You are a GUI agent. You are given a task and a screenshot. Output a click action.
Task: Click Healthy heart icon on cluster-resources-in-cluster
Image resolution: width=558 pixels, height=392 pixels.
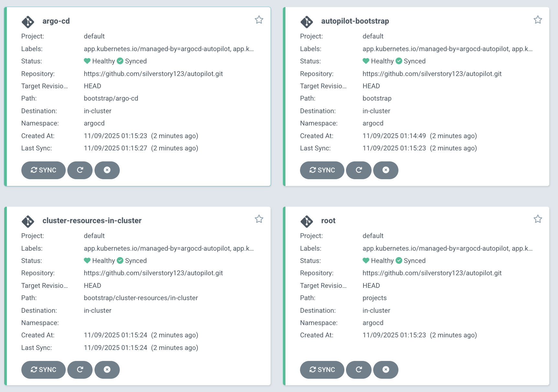[x=87, y=260]
